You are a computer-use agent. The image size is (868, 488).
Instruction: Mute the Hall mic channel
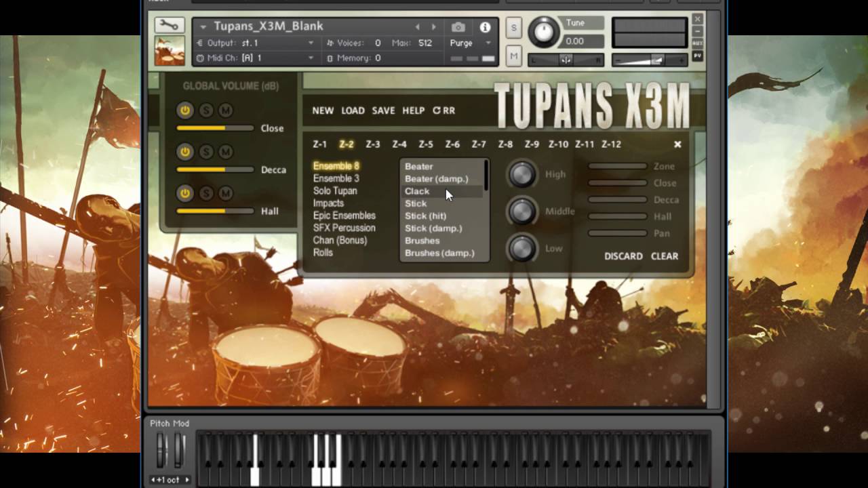(x=226, y=194)
